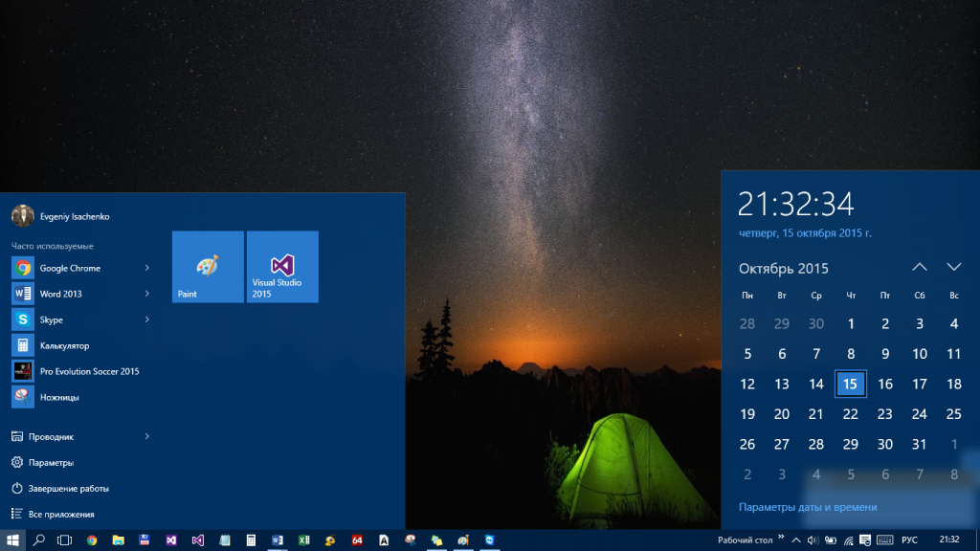Select date 17 in calendar
Image resolution: width=980 pixels, height=551 pixels.
click(920, 384)
